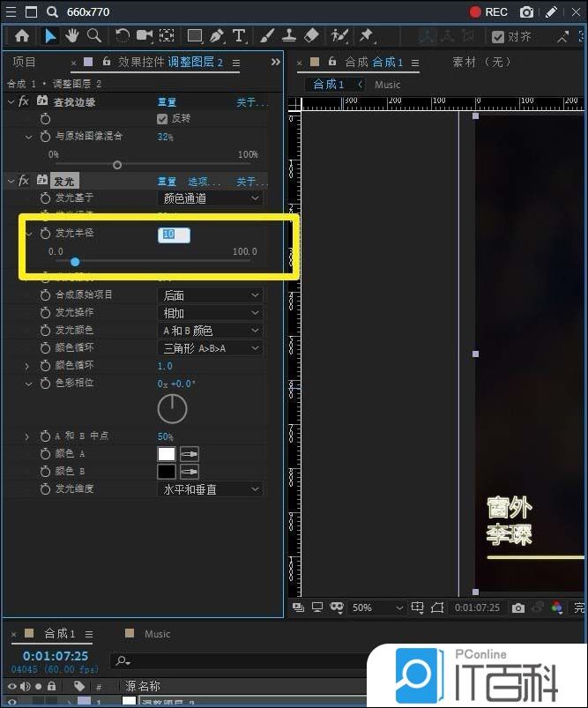Click the lock column header in timeline
The image size is (588, 708).
click(x=52, y=686)
